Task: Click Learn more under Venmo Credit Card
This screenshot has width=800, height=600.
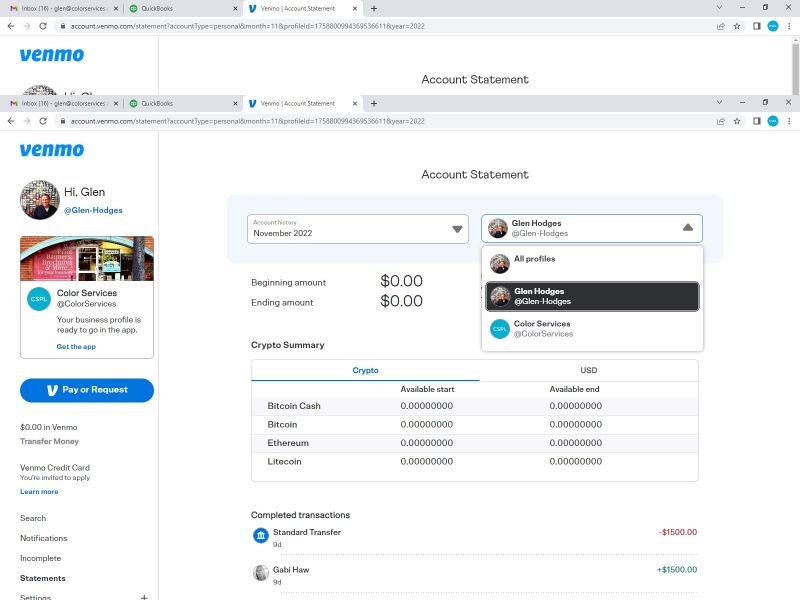Action: click(39, 492)
